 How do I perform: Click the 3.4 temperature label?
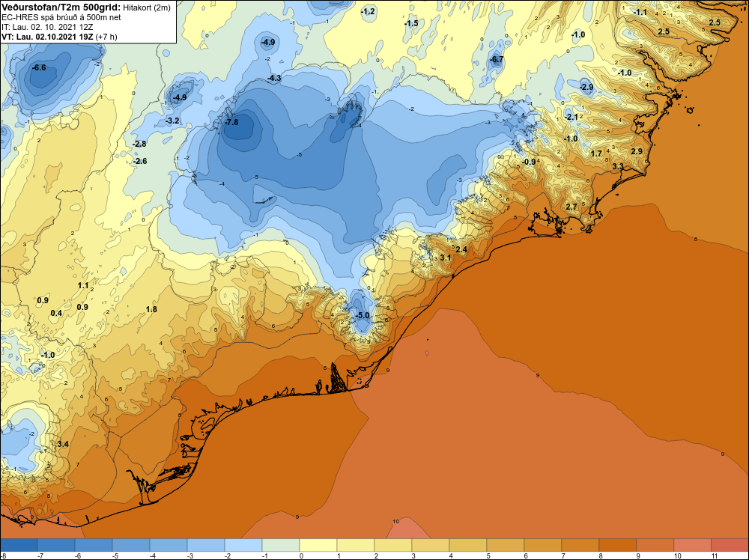coord(63,444)
